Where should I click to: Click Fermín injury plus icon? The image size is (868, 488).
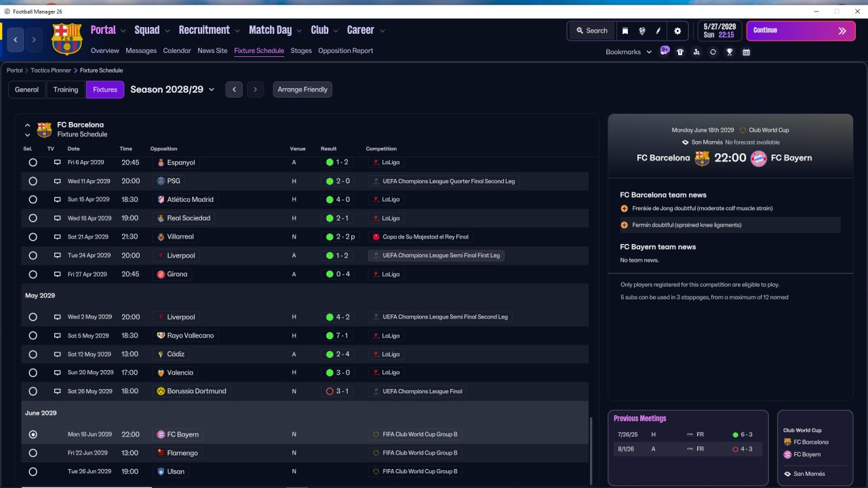624,225
